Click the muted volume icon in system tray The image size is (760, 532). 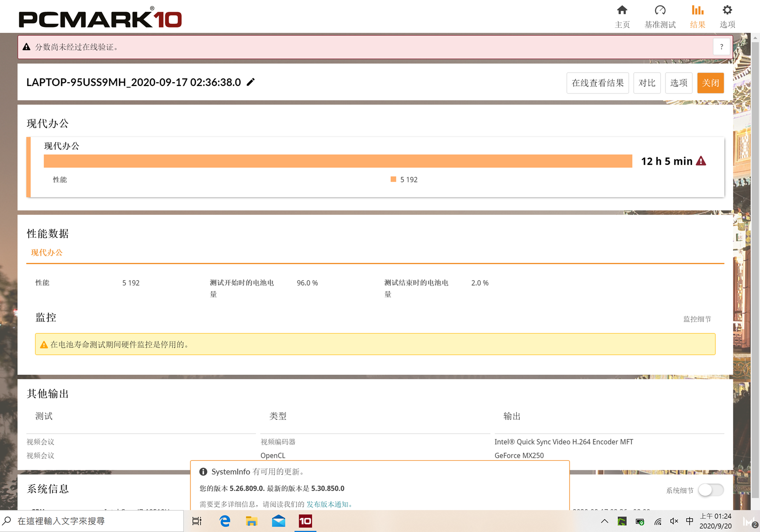(674, 521)
